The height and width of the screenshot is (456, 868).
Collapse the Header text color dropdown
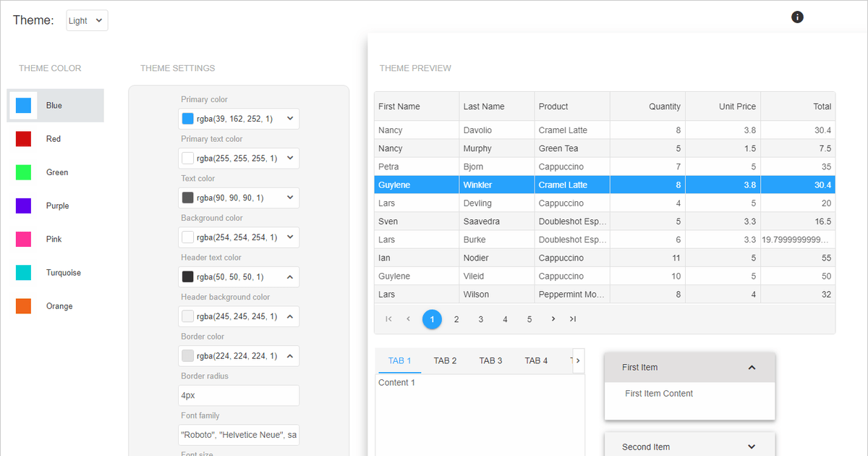coord(289,276)
